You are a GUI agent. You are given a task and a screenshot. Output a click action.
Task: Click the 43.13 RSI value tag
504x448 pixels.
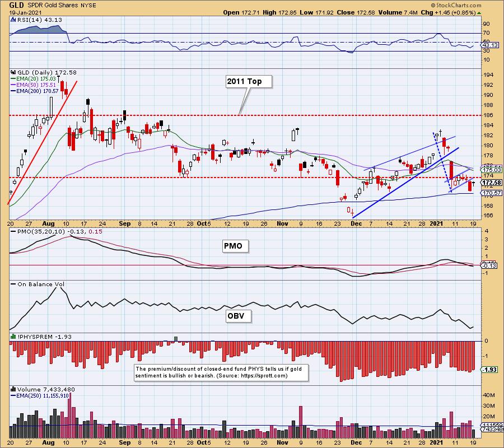tap(490, 45)
